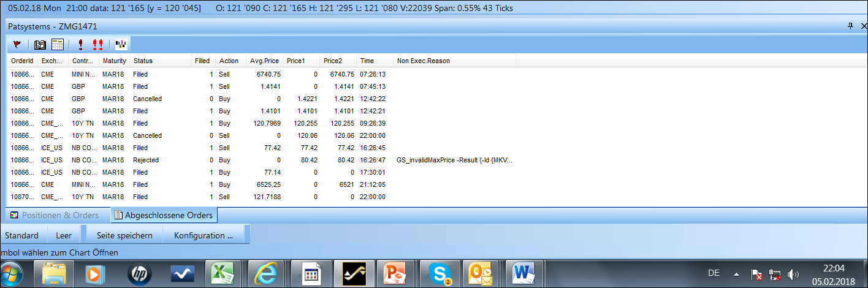The image size is (868, 288).
Task: Click the volume speaker tray icon
Action: pos(793,274)
